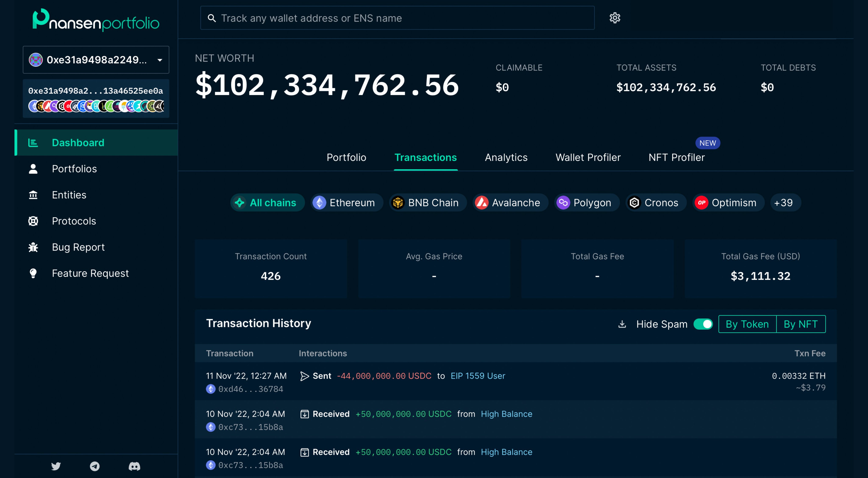Screen dimensions: 868x478
Task: Click the EIP 1559 User link
Action: click(478, 376)
